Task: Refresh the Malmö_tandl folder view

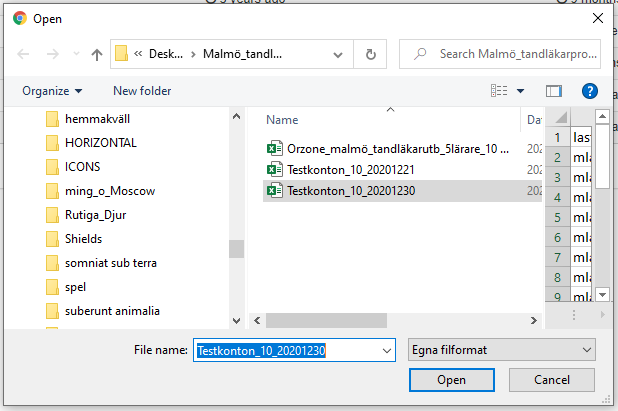Action: [x=370, y=54]
